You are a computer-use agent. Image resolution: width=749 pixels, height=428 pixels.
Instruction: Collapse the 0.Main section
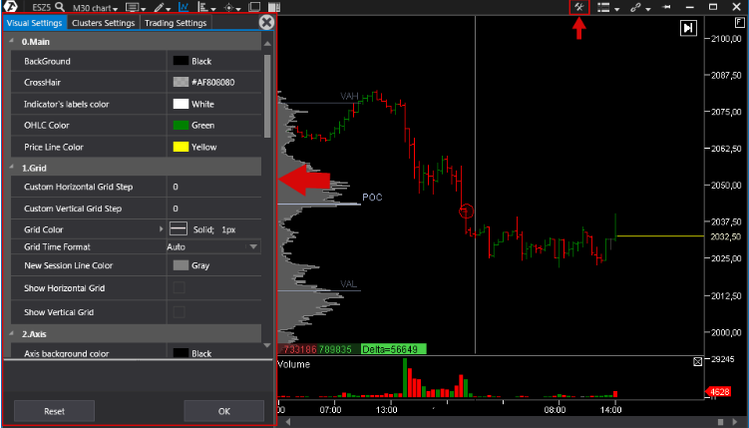point(11,41)
